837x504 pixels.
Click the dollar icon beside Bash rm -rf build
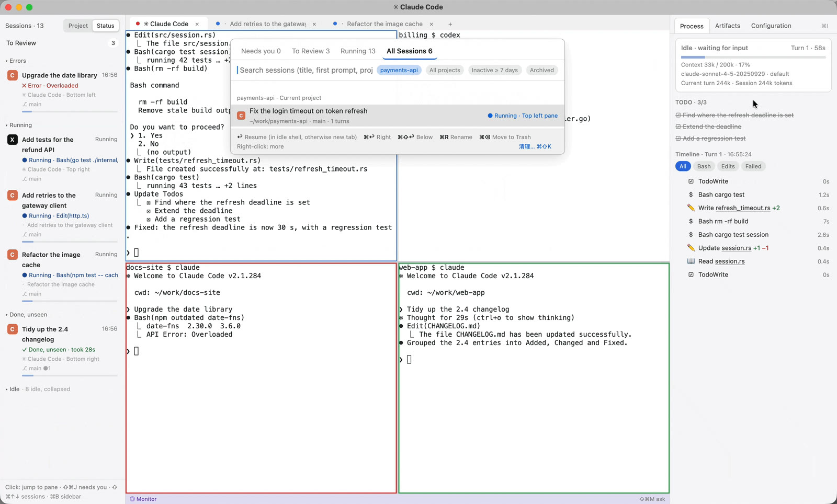coord(691,222)
